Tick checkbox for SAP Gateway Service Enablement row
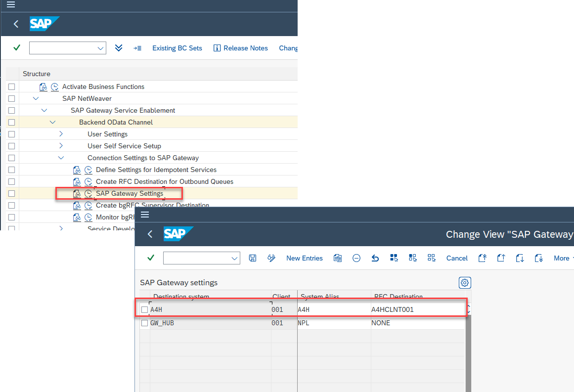 pos(12,110)
